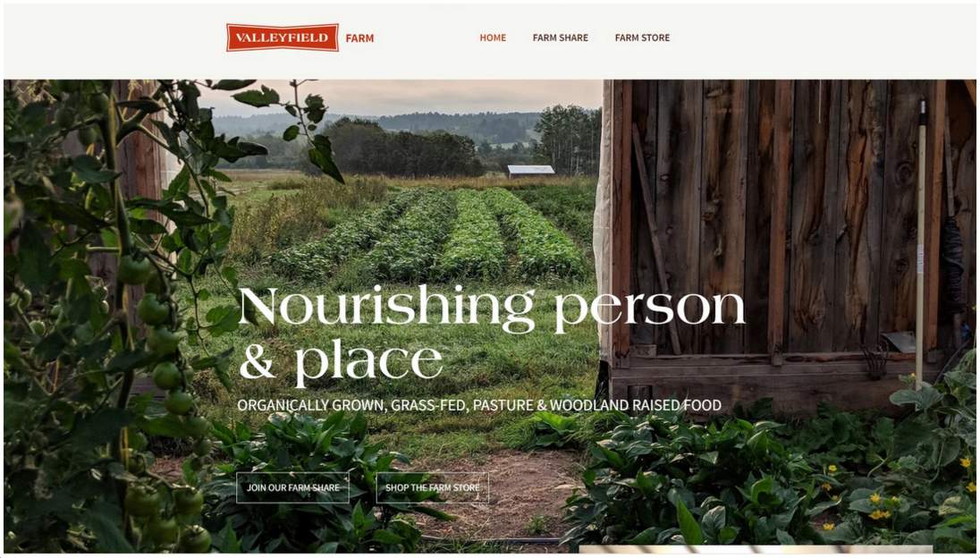Open the FARM STORE menu item

pyautogui.click(x=642, y=38)
